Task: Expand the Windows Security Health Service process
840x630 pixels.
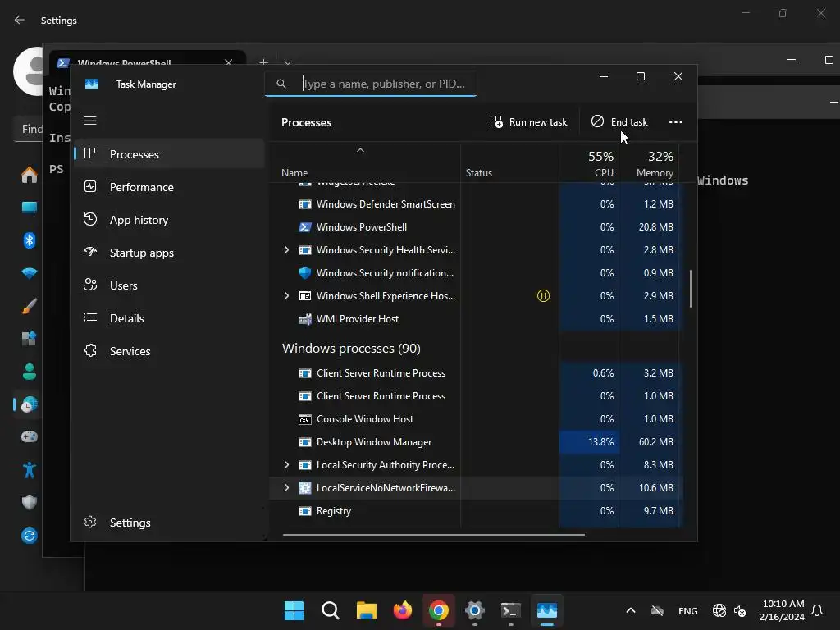Action: 286,250
